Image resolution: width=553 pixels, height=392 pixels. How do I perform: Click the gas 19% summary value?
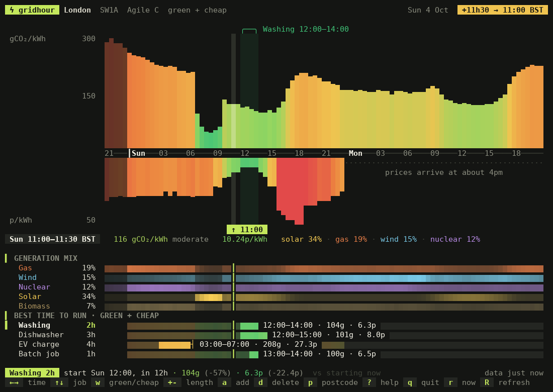pos(351,239)
